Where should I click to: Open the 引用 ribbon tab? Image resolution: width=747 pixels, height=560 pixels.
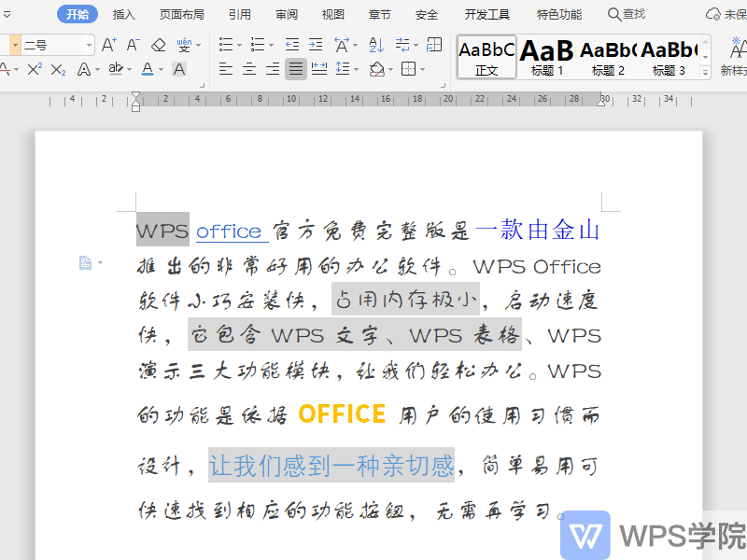pos(240,15)
